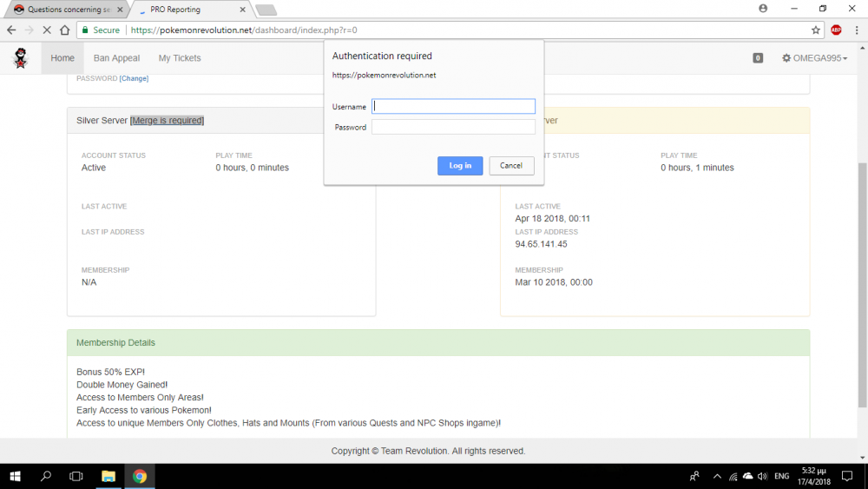Click the Silver Server heading text

pos(102,120)
